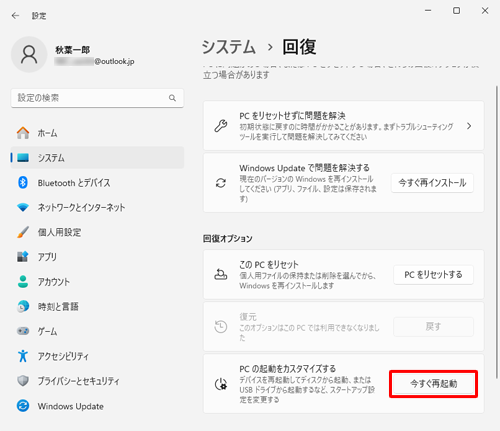
Task: Focus the 設定の検索 search field
Action: 97,98
